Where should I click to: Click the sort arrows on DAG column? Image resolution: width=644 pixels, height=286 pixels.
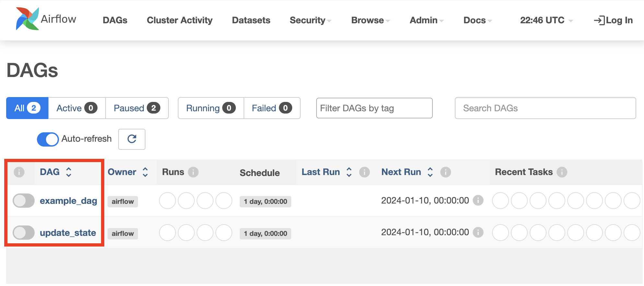69,172
